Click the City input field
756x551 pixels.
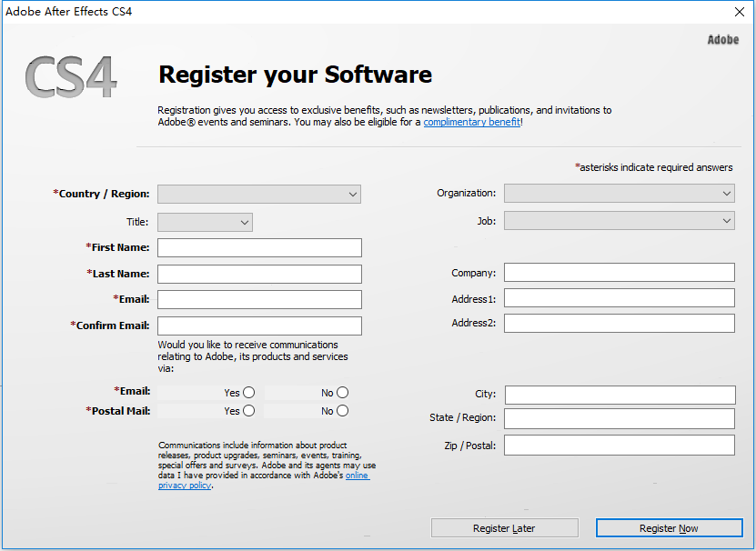[620, 395]
